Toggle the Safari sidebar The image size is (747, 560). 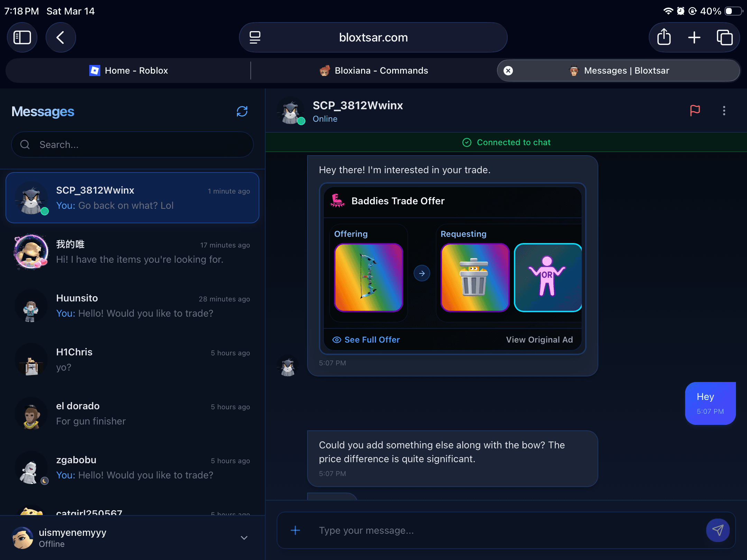(22, 37)
